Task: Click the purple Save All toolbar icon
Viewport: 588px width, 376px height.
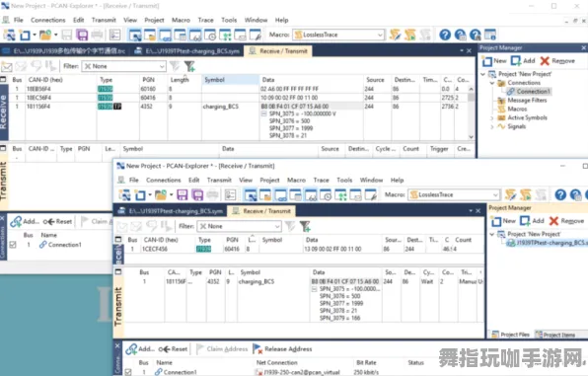Action: [82, 35]
